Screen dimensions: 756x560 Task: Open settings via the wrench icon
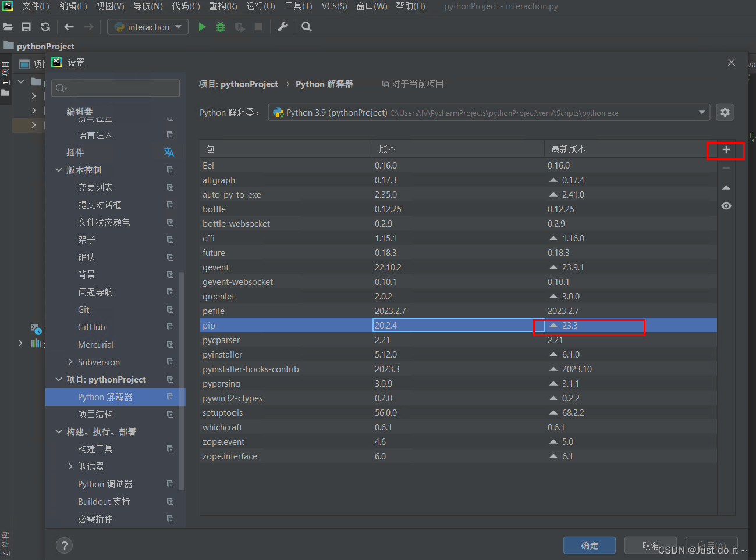tap(282, 27)
